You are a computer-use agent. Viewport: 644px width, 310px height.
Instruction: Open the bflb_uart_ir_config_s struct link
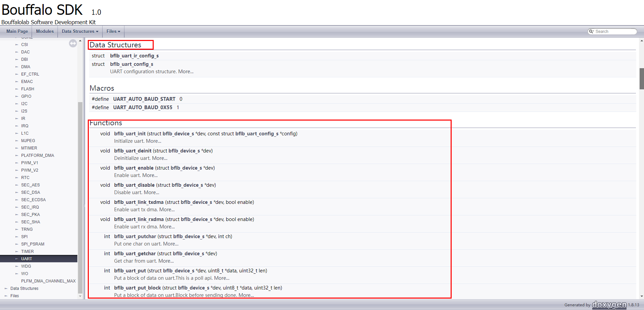(134, 56)
